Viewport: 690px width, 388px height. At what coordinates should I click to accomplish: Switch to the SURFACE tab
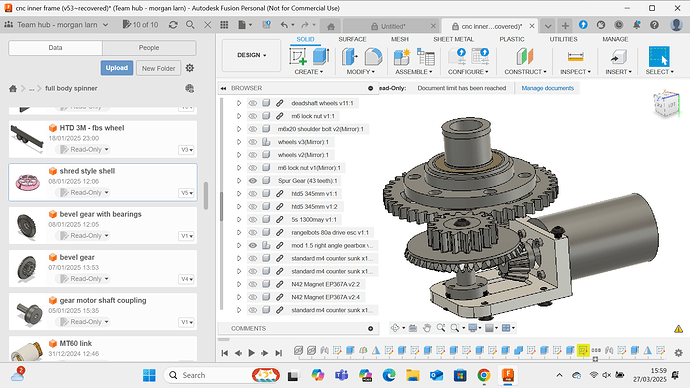pos(352,39)
